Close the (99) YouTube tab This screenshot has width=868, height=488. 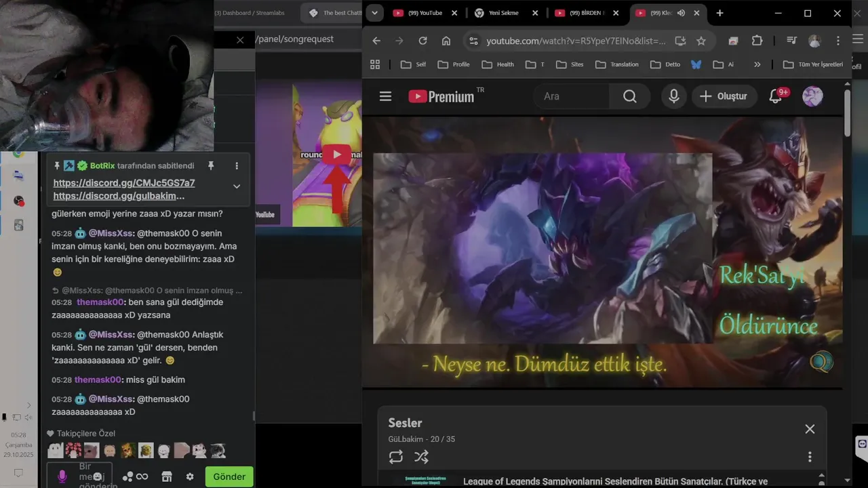454,13
